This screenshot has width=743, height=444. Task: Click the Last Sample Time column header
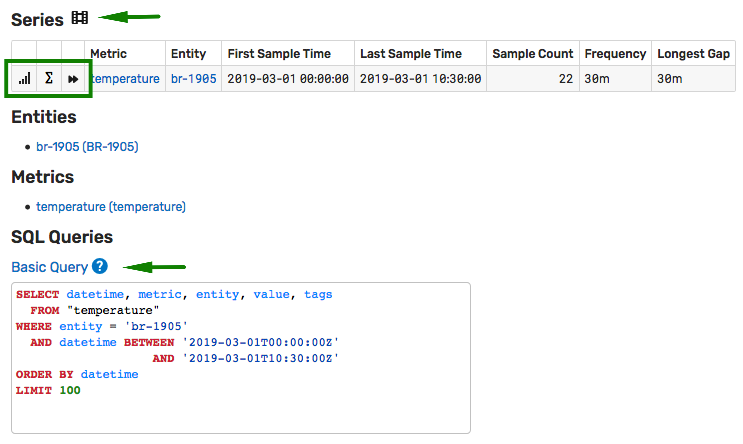coord(411,54)
